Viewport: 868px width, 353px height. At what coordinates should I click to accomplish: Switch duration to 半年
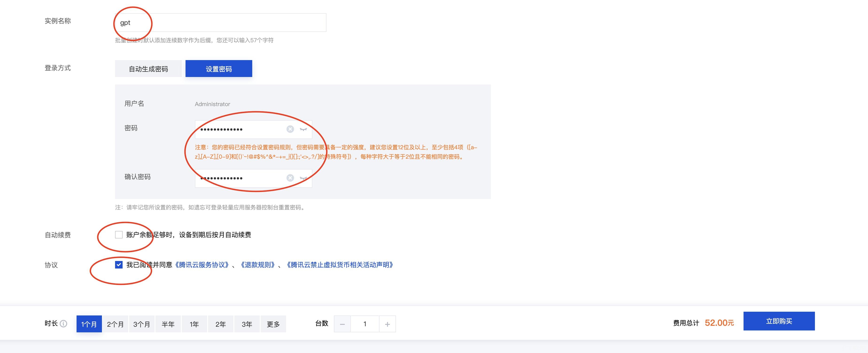168,324
